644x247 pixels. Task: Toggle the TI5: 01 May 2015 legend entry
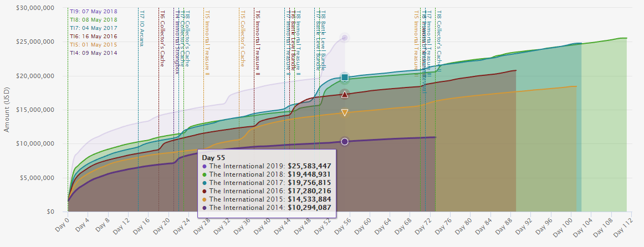tap(93, 45)
